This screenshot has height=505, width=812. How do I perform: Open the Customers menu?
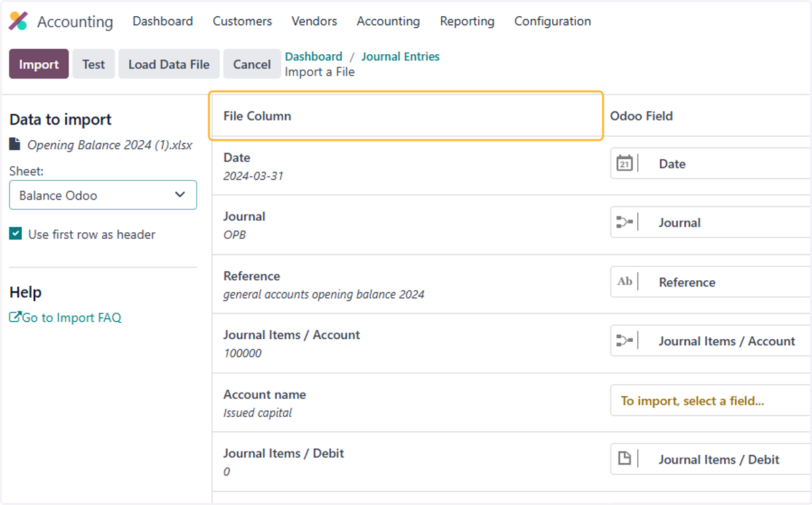(242, 21)
